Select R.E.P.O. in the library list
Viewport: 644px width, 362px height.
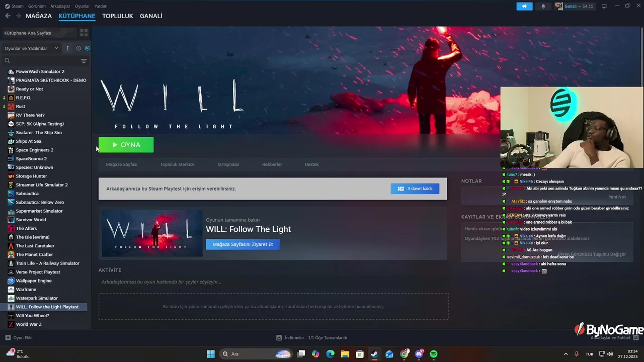(x=23, y=98)
